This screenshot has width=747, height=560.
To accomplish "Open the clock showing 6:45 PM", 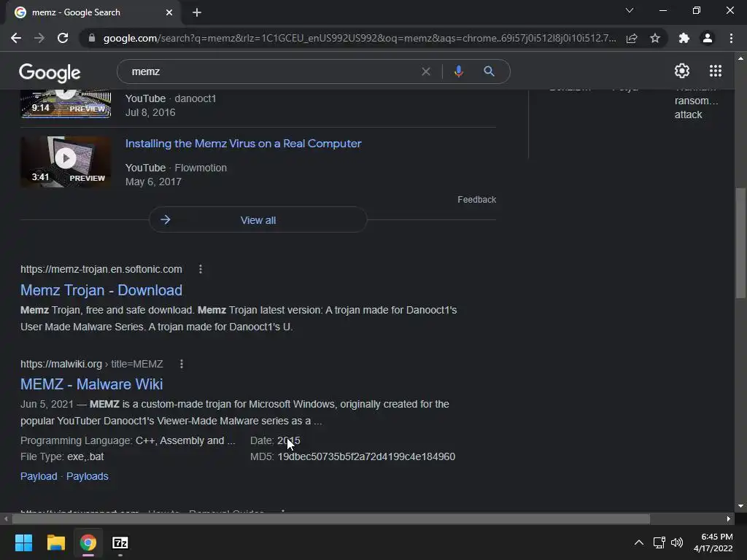I will pos(713,542).
